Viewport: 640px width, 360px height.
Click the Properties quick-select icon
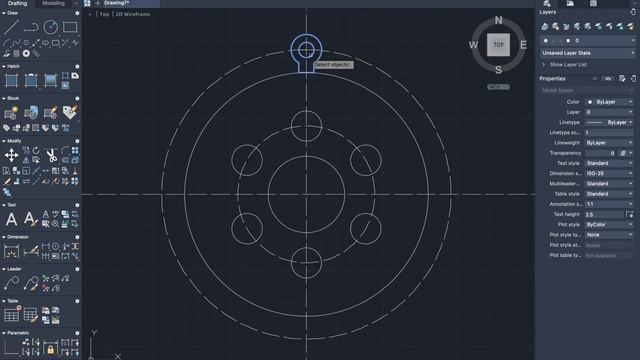[622, 78]
